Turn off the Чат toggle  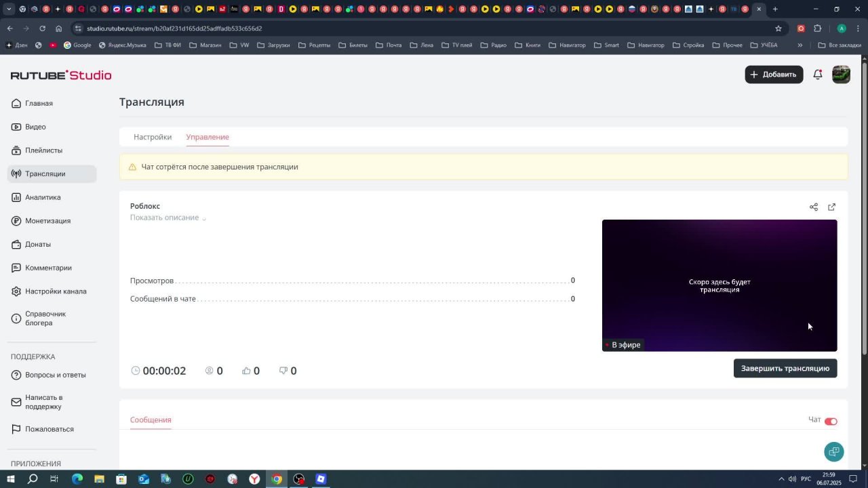pyautogui.click(x=831, y=422)
